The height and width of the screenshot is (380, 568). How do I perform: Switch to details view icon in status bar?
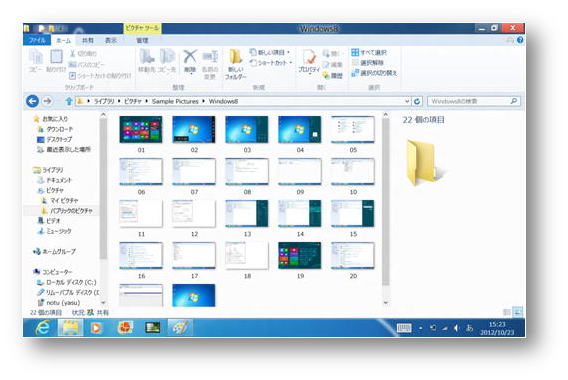507,312
